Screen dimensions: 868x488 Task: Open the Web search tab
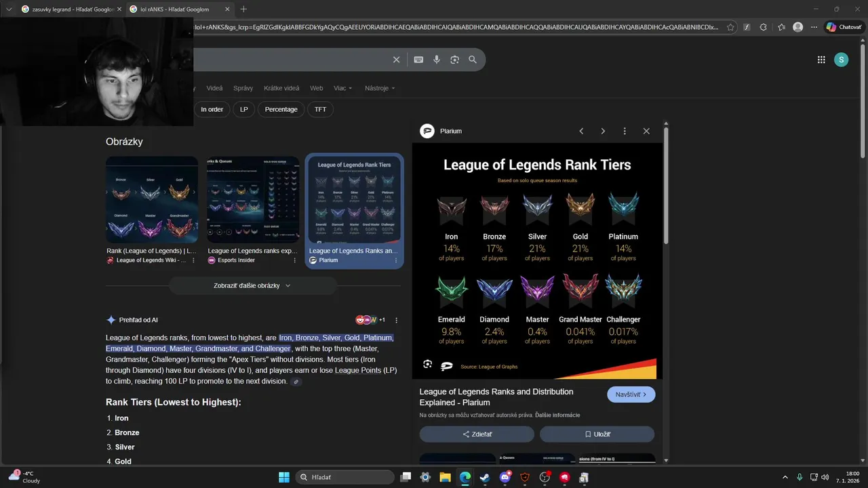pyautogui.click(x=317, y=88)
